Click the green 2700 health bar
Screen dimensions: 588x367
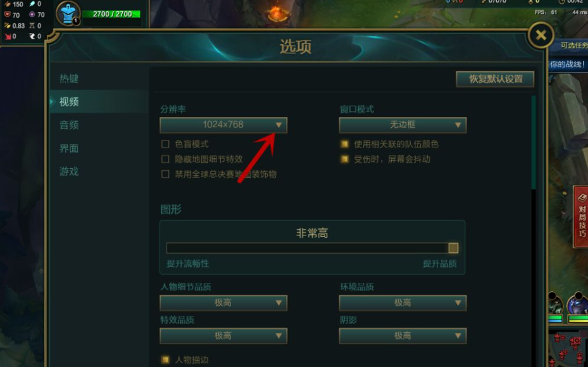click(x=111, y=15)
